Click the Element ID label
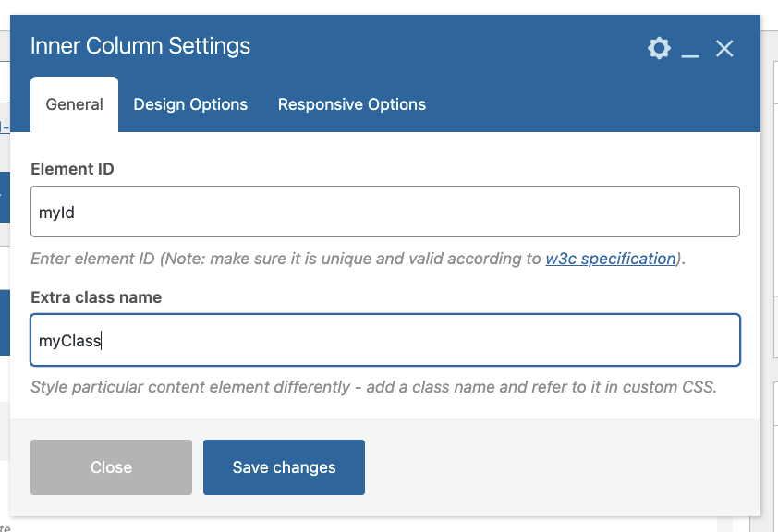778x532 pixels. [72, 169]
